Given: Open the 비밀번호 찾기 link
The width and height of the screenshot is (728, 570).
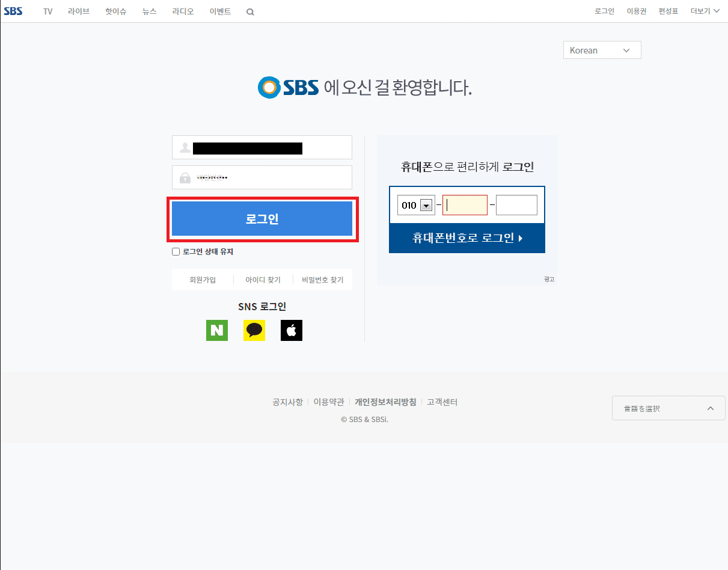Looking at the screenshot, I should click(x=323, y=280).
